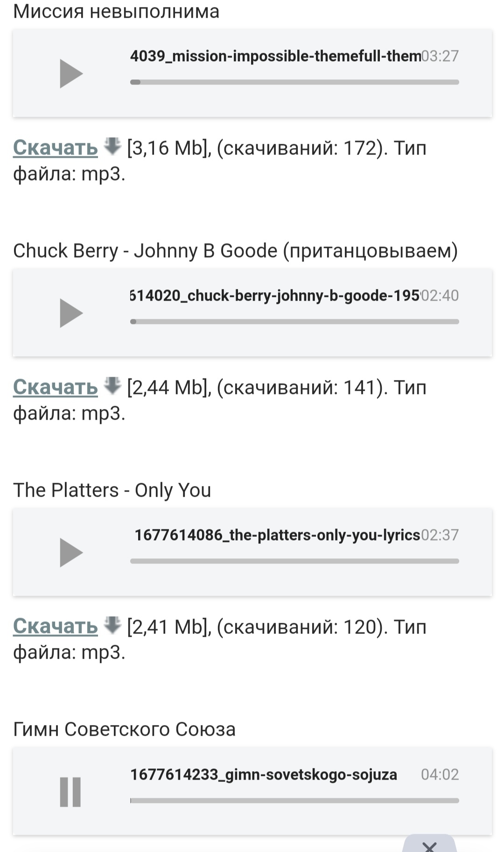Seek in Mission Impossible progress bar
Image resolution: width=504 pixels, height=852 pixels.
294,82
